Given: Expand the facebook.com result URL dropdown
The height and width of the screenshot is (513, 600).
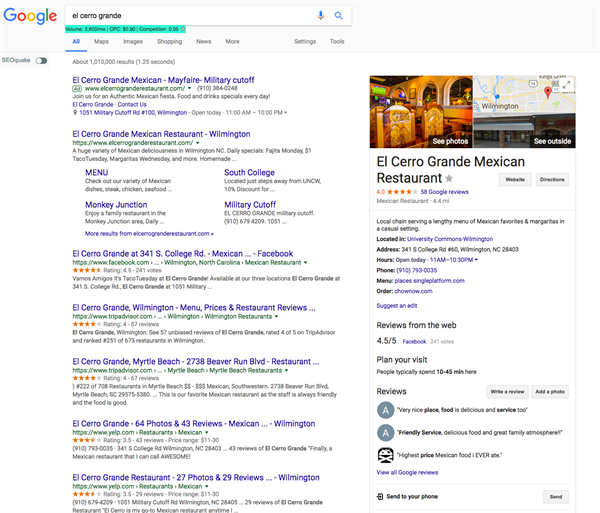Looking at the screenshot, I should click(x=305, y=262).
